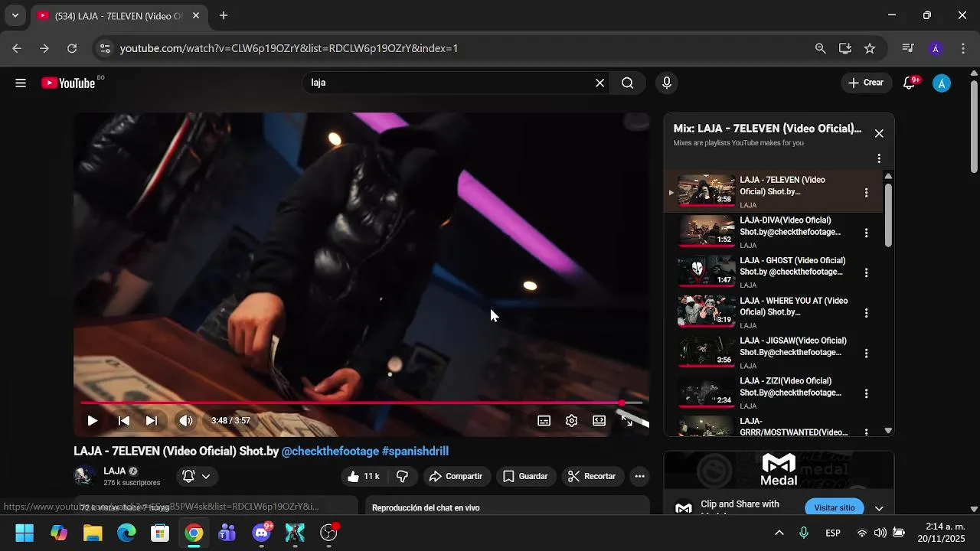This screenshot has width=980, height=551.
Task: Open the Chrome tab search dropdown
Action: click(x=15, y=15)
